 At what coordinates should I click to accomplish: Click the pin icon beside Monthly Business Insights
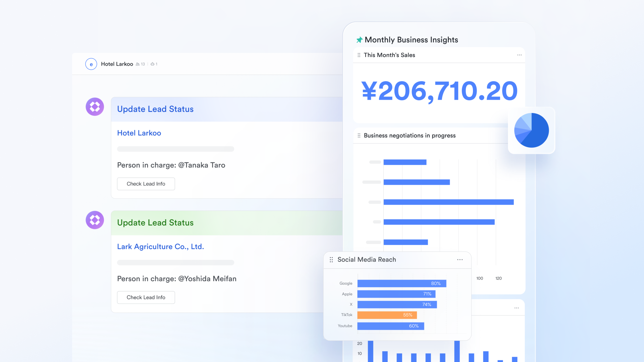(x=359, y=40)
